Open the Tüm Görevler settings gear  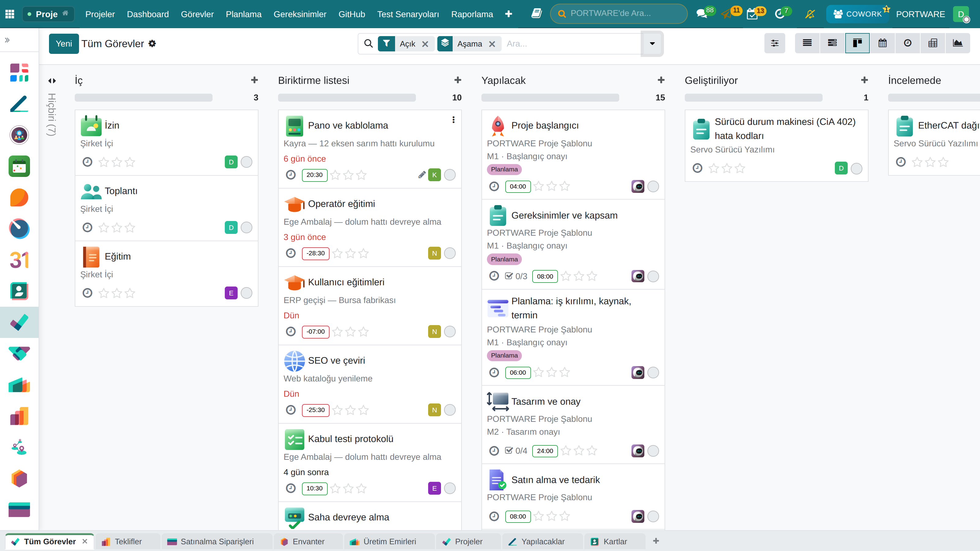click(x=152, y=43)
